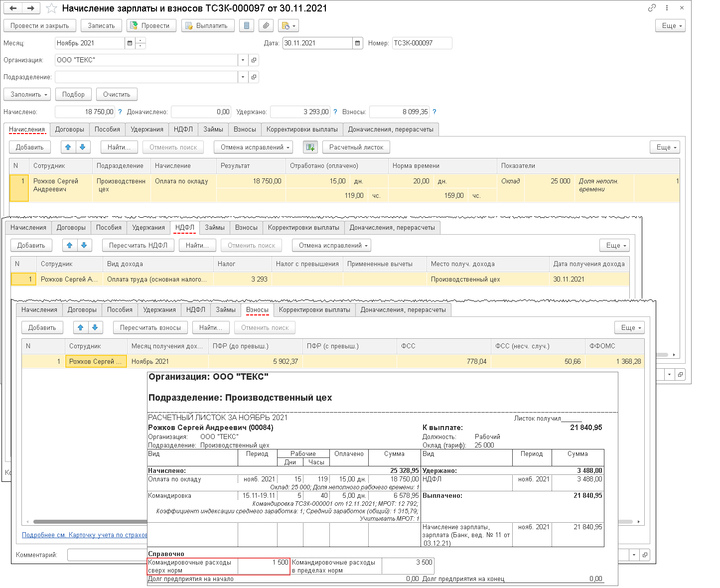Click the Вид дохода column header
The image size is (720, 588).
click(158, 264)
